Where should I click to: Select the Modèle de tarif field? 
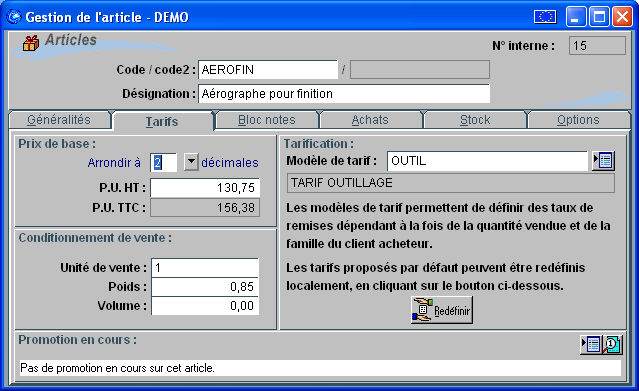(488, 161)
